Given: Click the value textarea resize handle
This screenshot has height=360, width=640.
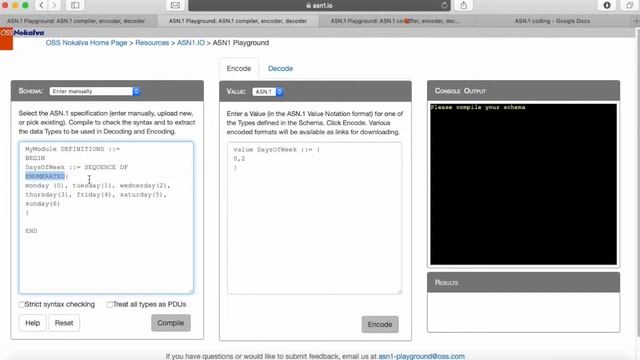Looking at the screenshot, I should [x=399, y=291].
